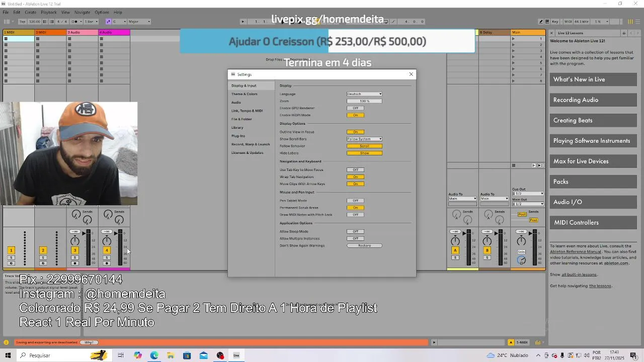
Task: Select the Plug-Ins settings tab
Action: tap(238, 136)
